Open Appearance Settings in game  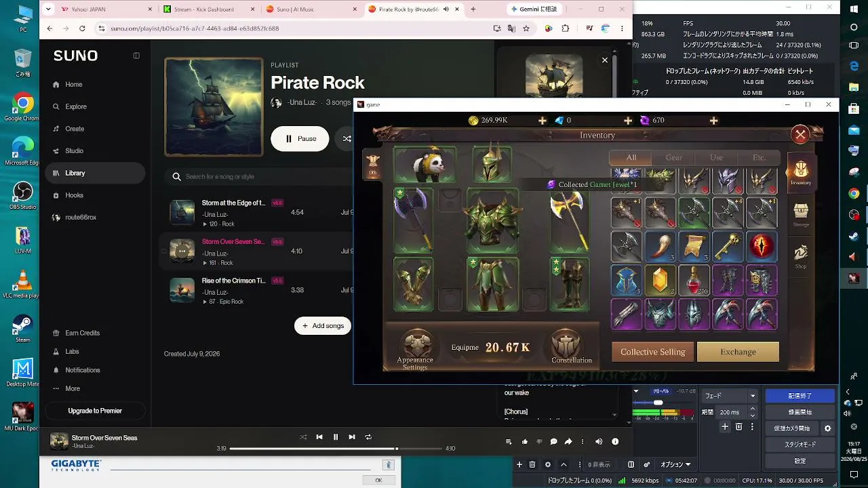416,350
